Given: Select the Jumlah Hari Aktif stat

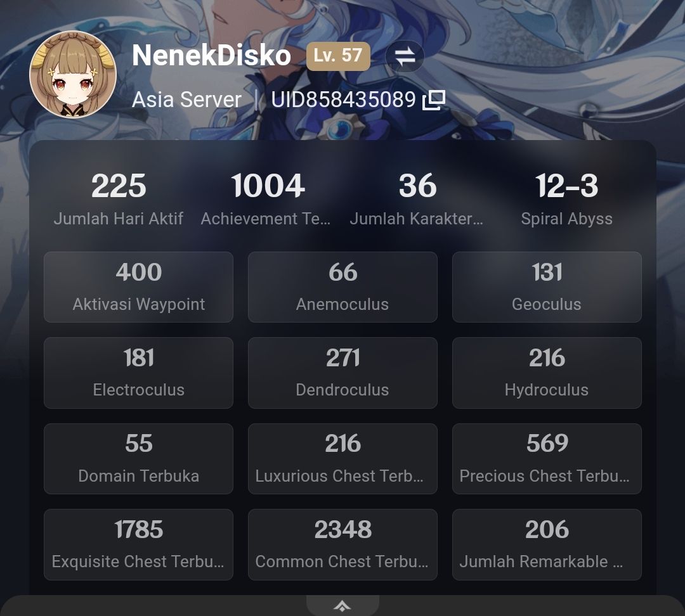Looking at the screenshot, I should click(x=119, y=198).
